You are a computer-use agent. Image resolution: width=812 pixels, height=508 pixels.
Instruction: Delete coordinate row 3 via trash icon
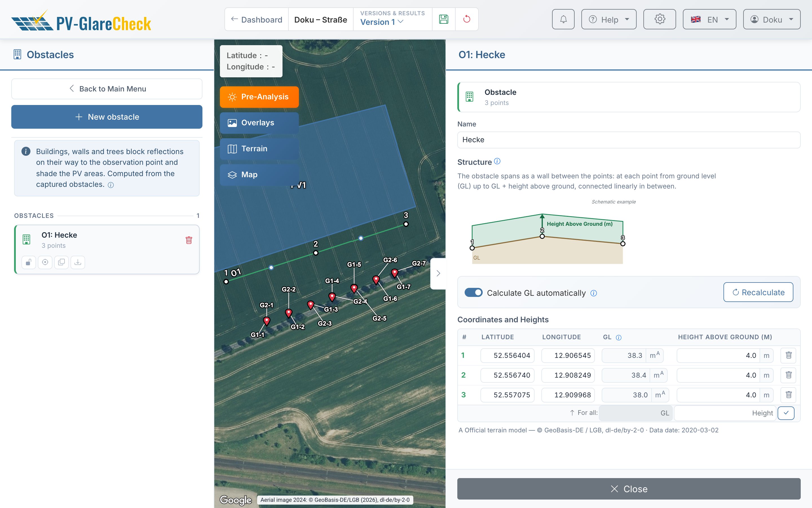click(x=789, y=395)
